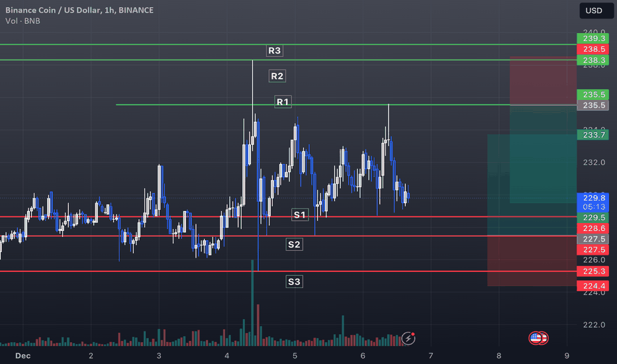Click the blue 229.8 current price tag
The height and width of the screenshot is (364, 617).
(x=593, y=203)
